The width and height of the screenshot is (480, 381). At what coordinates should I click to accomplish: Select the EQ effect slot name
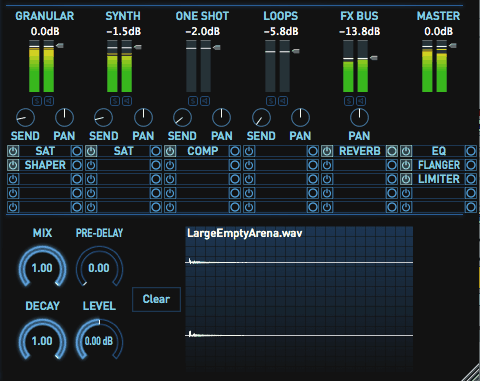(x=439, y=151)
